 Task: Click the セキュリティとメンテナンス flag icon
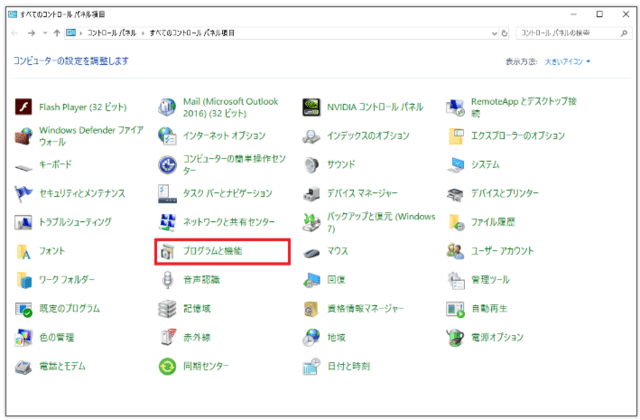23,193
